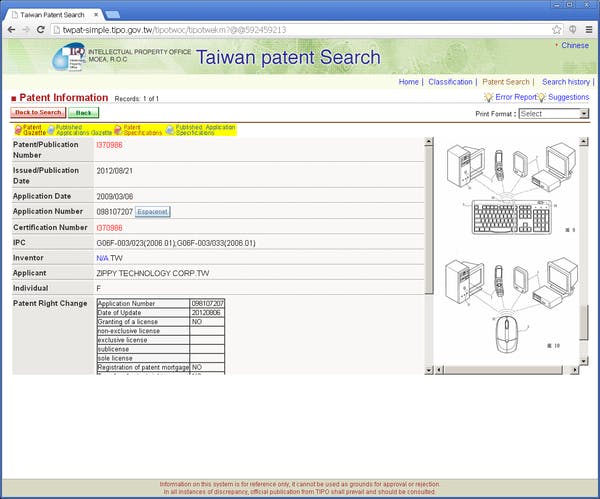Expand the Print Format dropdown

(x=553, y=114)
